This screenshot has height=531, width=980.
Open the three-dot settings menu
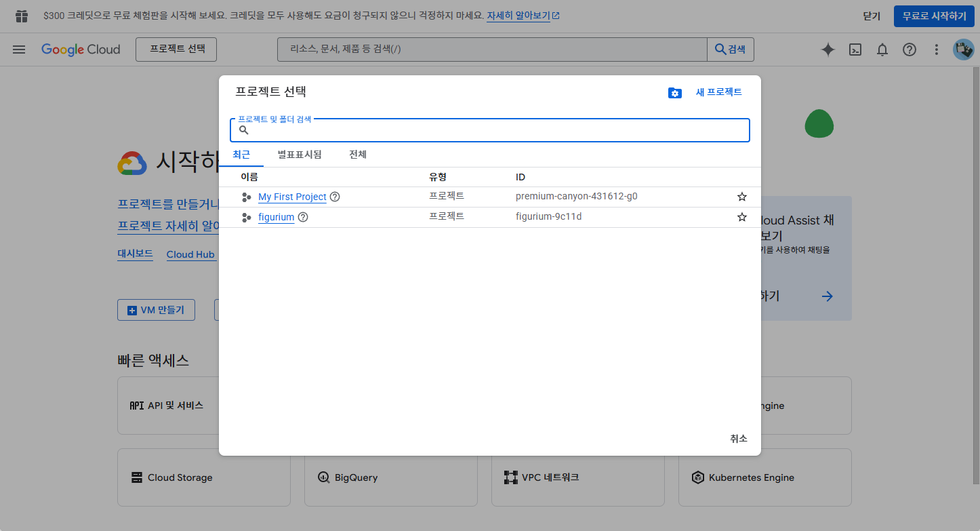[937, 50]
